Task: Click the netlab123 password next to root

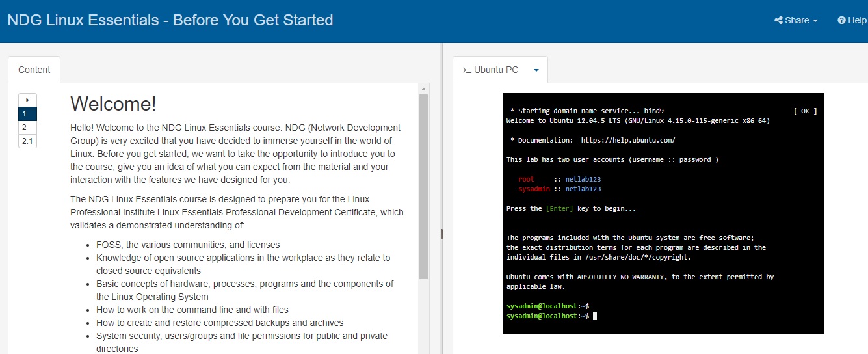Action: click(583, 179)
